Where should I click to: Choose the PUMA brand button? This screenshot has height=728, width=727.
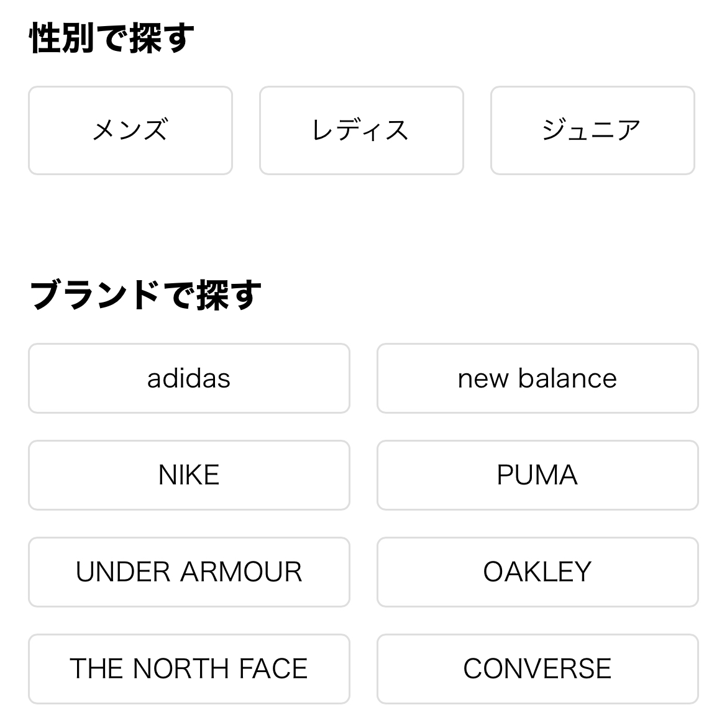[537, 475]
